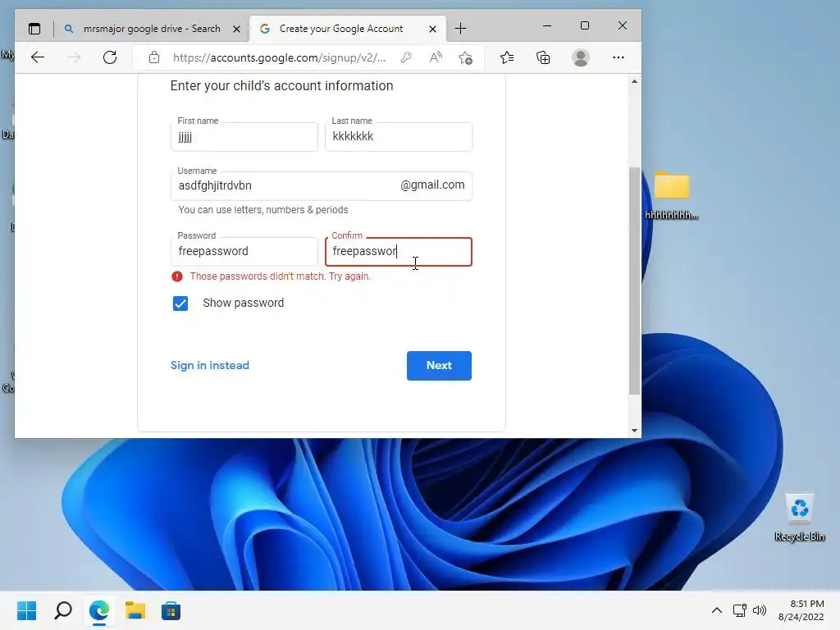The width and height of the screenshot is (840, 630).
Task: Open the Collections icon
Action: click(543, 57)
